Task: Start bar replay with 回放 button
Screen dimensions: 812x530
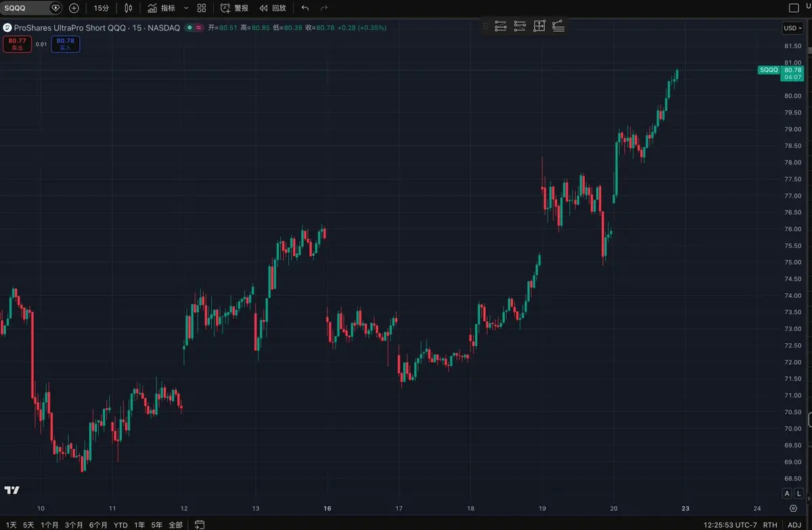Action: click(x=273, y=8)
